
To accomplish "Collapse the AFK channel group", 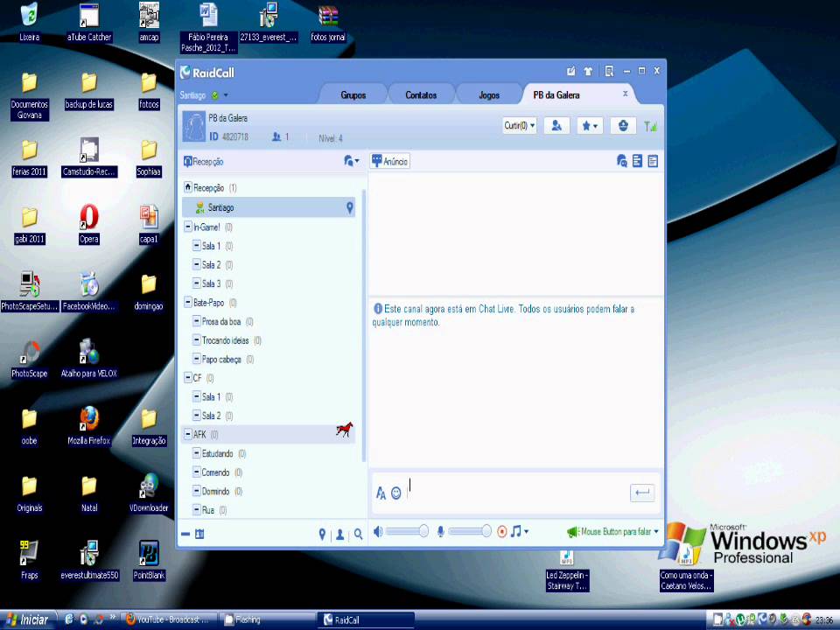I will pos(188,434).
